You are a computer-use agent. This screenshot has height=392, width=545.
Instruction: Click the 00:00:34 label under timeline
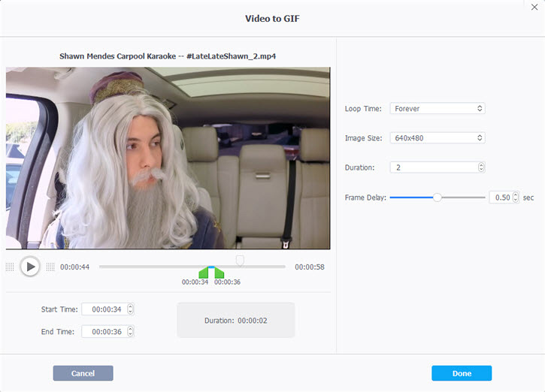click(195, 282)
